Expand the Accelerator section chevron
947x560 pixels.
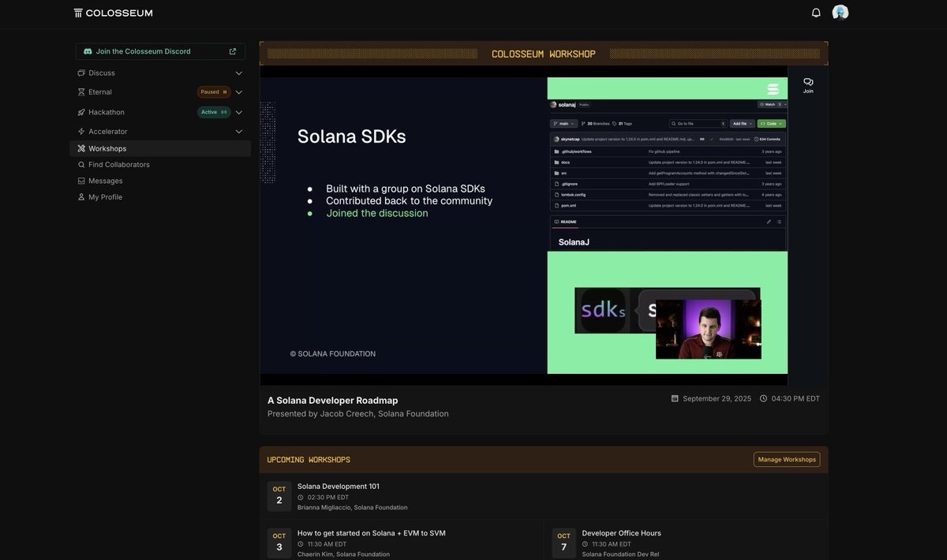239,132
